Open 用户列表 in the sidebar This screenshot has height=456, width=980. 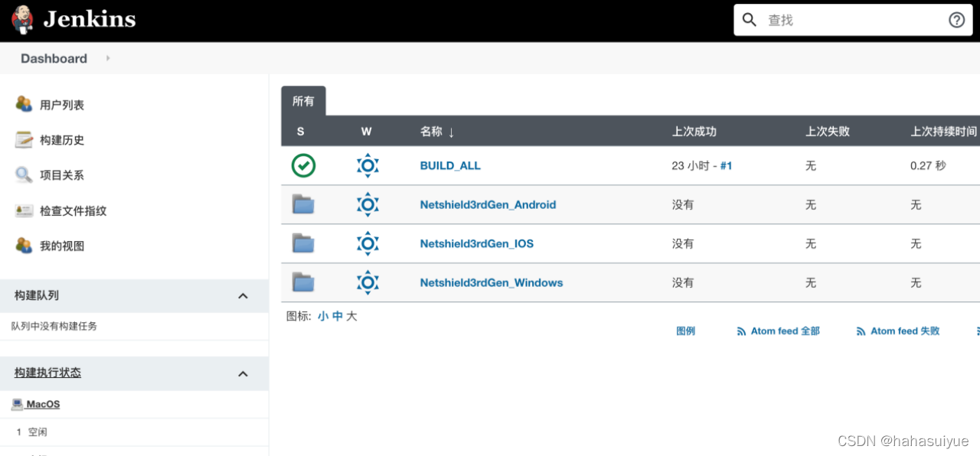(62, 105)
